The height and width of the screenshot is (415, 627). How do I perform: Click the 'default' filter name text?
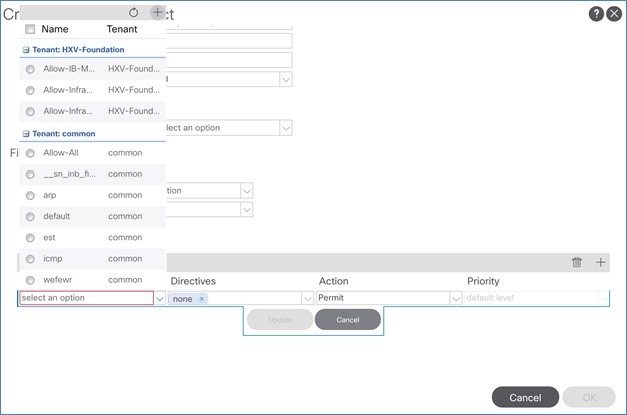tap(56, 216)
